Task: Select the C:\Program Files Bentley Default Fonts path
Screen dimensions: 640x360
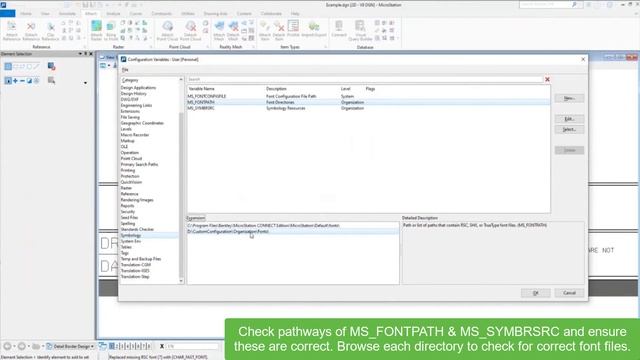Action: tap(293, 225)
